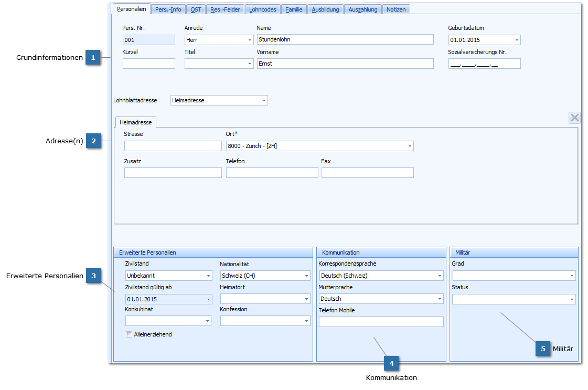Screen dimensions: 588x390
Task: Toggle the Alleinerziehend checkbox
Action: tap(129, 334)
